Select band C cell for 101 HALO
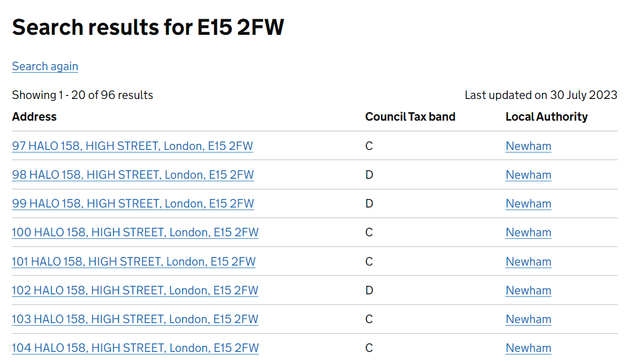 click(369, 262)
